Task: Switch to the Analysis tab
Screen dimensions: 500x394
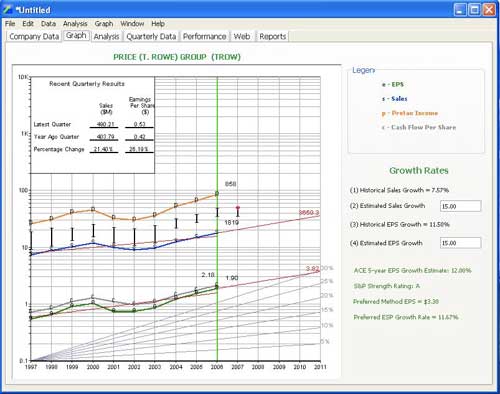Action: (x=106, y=36)
